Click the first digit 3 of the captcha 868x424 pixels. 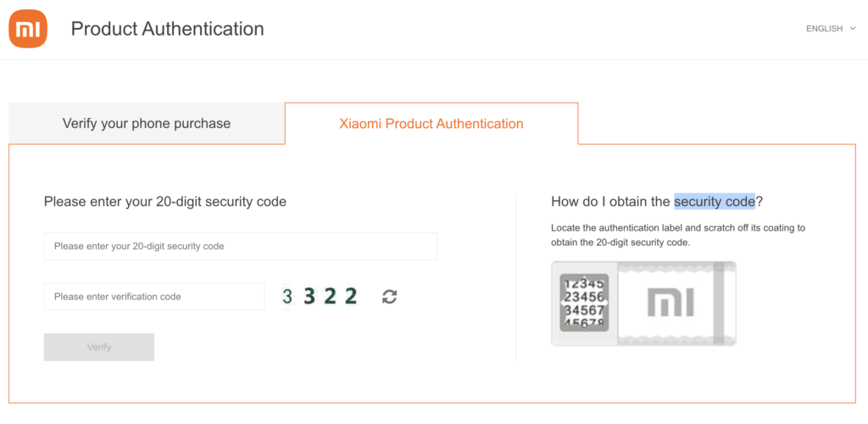[x=287, y=297]
